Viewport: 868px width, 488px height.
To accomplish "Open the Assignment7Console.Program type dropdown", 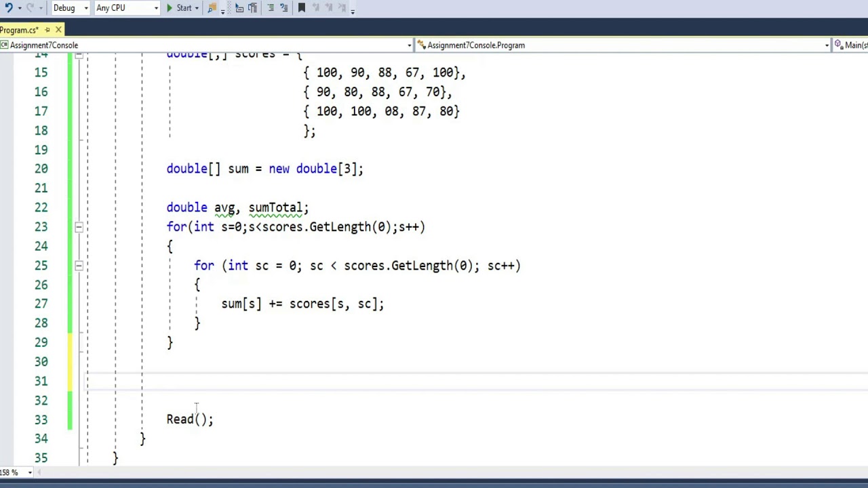I will (x=623, y=45).
